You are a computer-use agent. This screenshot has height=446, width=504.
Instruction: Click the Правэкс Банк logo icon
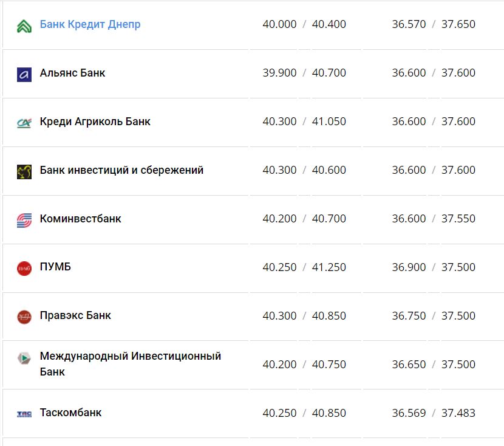24,317
